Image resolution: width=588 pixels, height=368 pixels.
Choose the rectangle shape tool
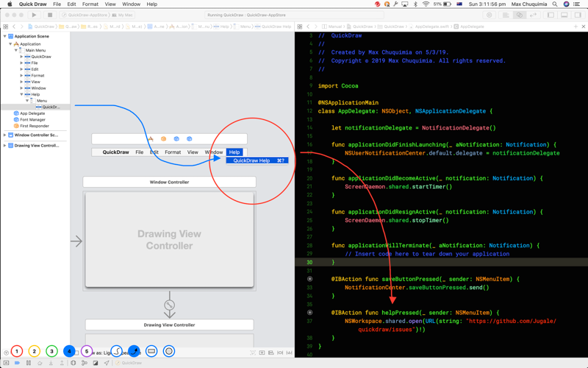click(x=151, y=351)
